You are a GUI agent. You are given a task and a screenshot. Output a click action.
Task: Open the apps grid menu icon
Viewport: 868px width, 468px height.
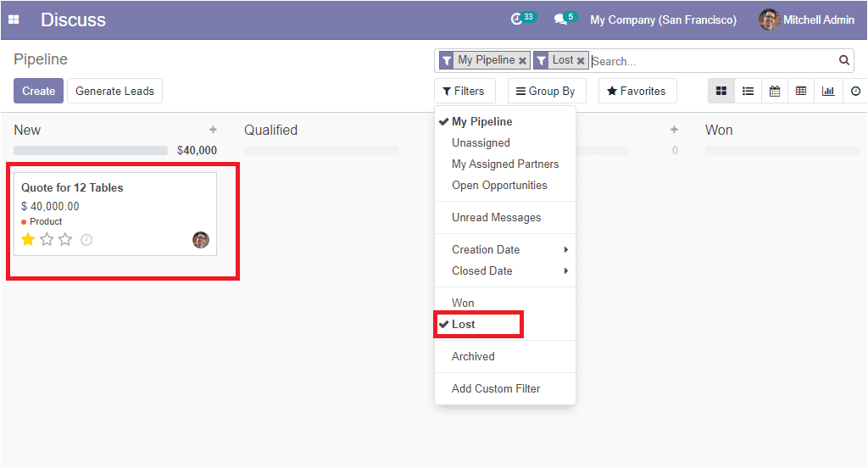pos(14,20)
